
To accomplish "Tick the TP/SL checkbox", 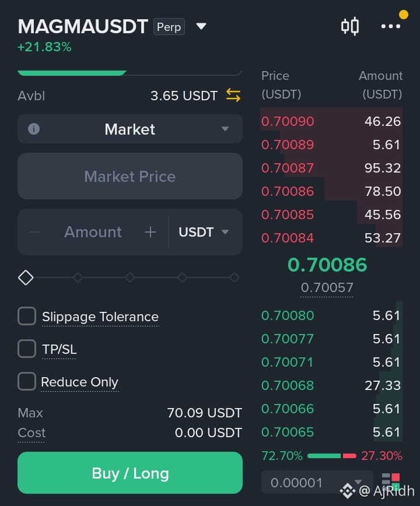I will (27, 349).
